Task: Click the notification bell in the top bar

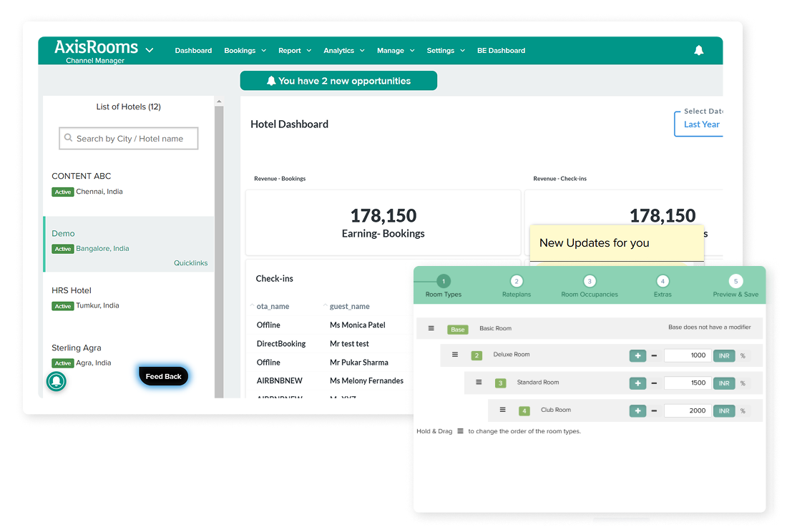Action: [x=699, y=50]
